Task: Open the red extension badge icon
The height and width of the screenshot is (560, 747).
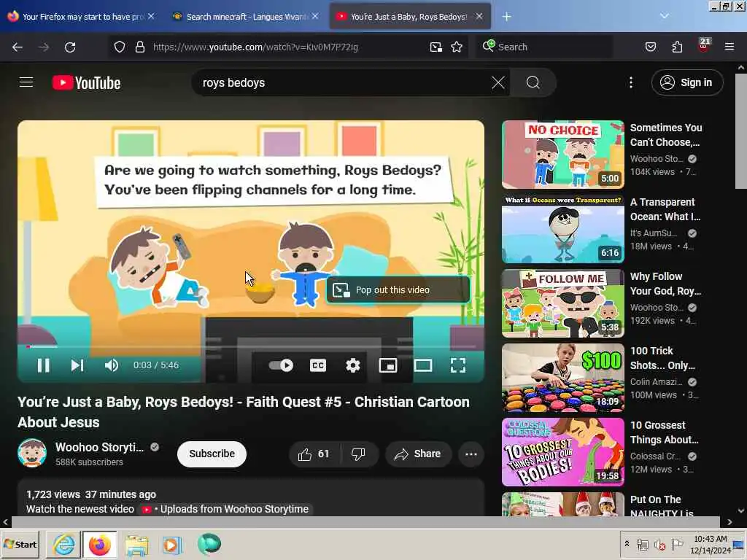Action: (x=704, y=46)
